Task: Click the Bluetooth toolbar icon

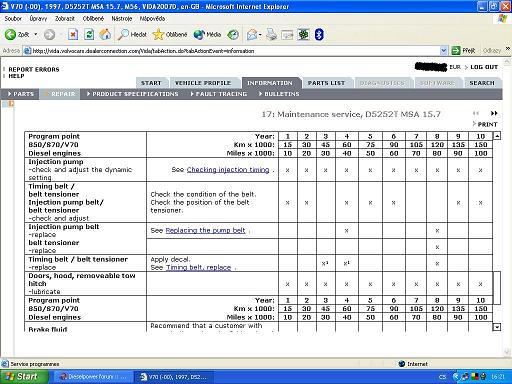Action: [319, 34]
